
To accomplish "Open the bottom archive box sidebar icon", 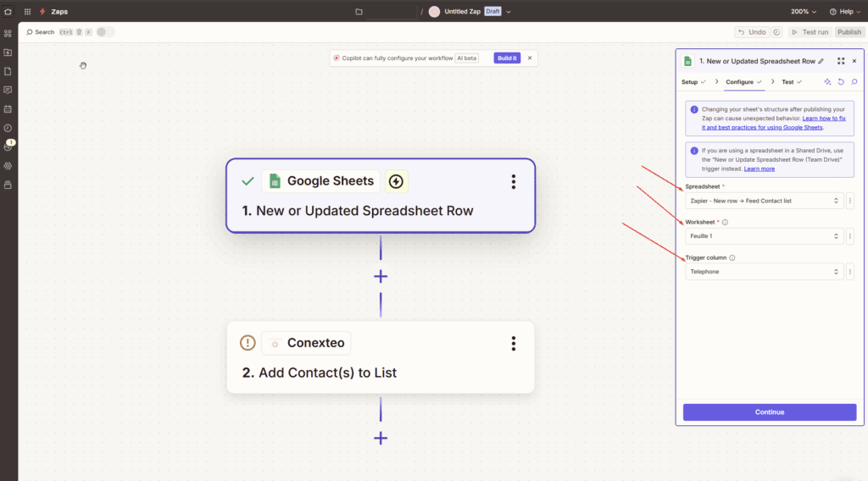I will (8, 185).
